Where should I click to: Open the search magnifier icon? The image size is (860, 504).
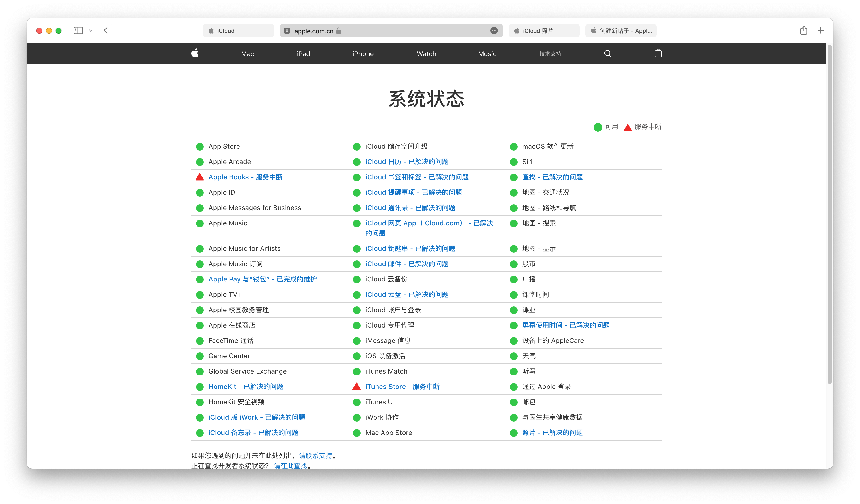tap(608, 53)
